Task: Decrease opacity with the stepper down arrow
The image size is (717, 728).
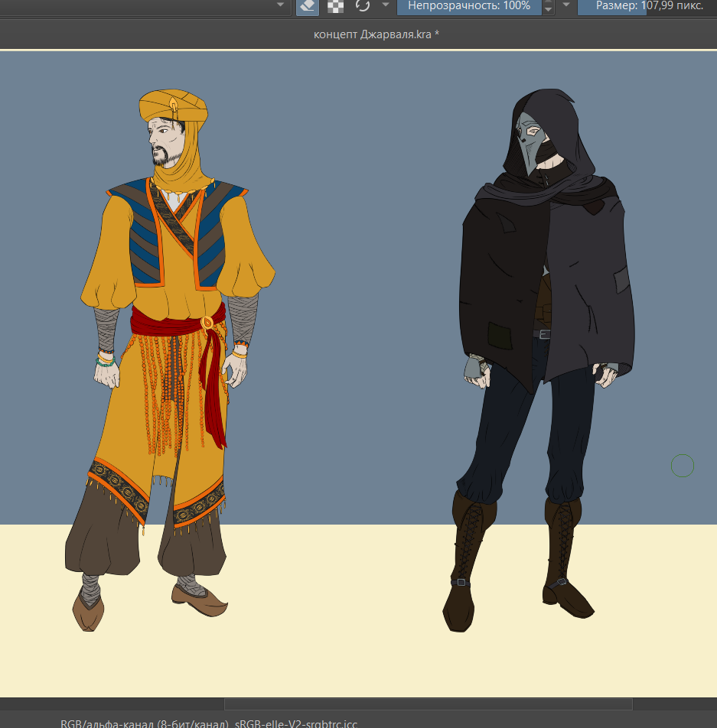Action: click(548, 11)
